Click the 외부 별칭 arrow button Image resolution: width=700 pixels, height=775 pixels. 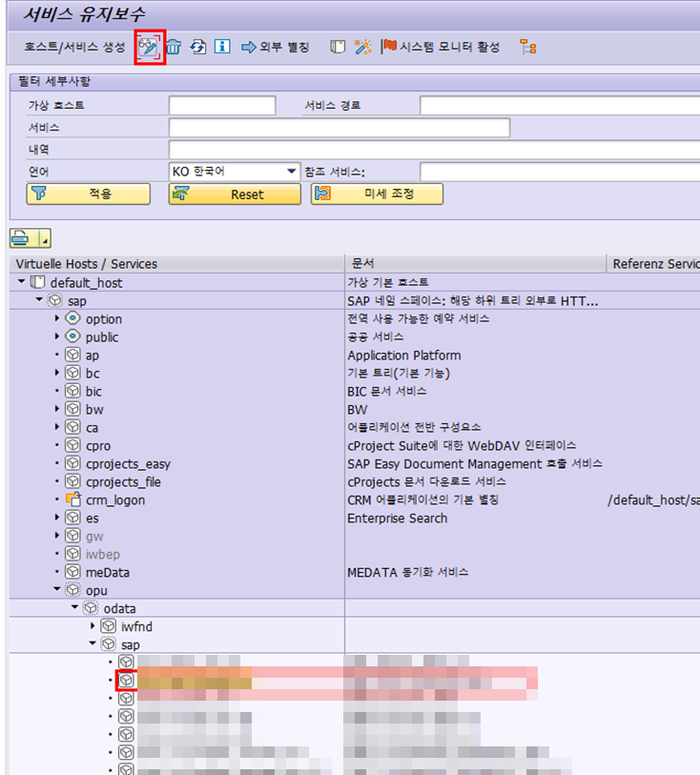[275, 47]
